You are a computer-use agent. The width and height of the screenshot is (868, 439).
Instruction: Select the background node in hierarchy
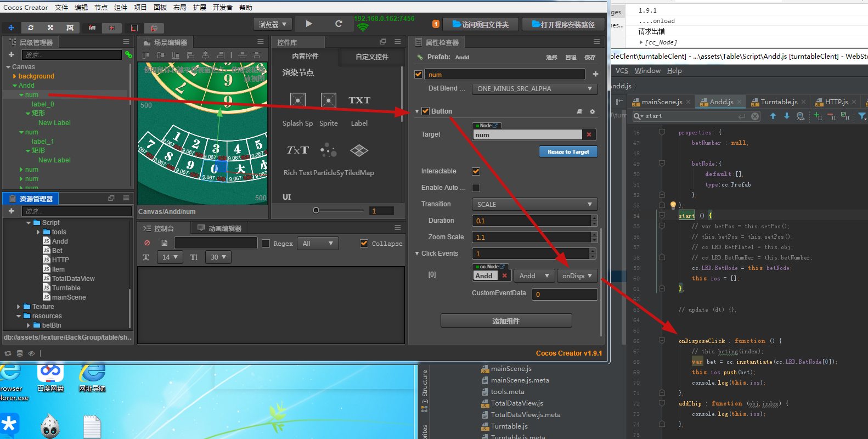pos(36,76)
